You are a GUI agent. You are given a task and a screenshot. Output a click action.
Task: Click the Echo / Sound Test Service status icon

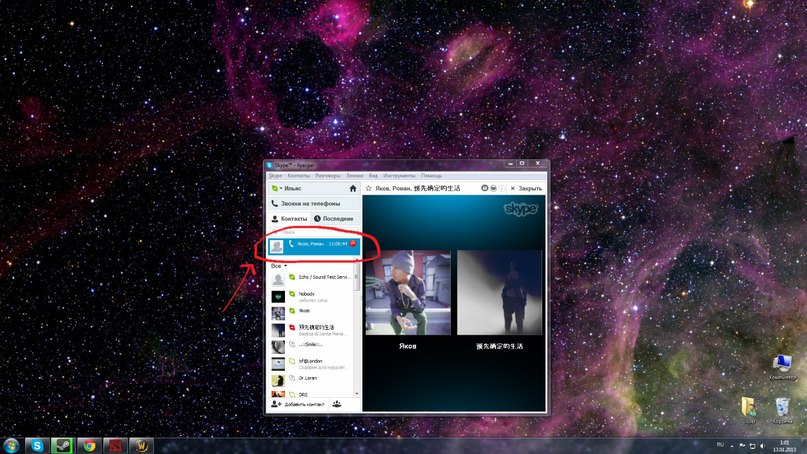coord(292,277)
